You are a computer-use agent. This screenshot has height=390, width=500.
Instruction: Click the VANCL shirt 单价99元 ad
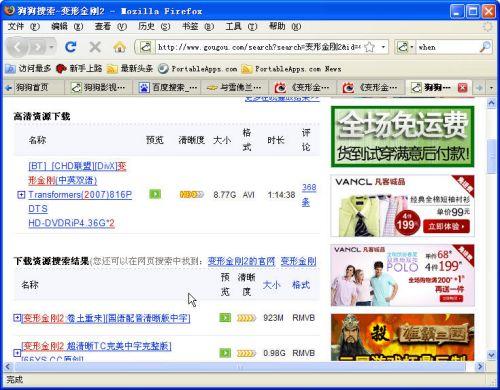402,206
